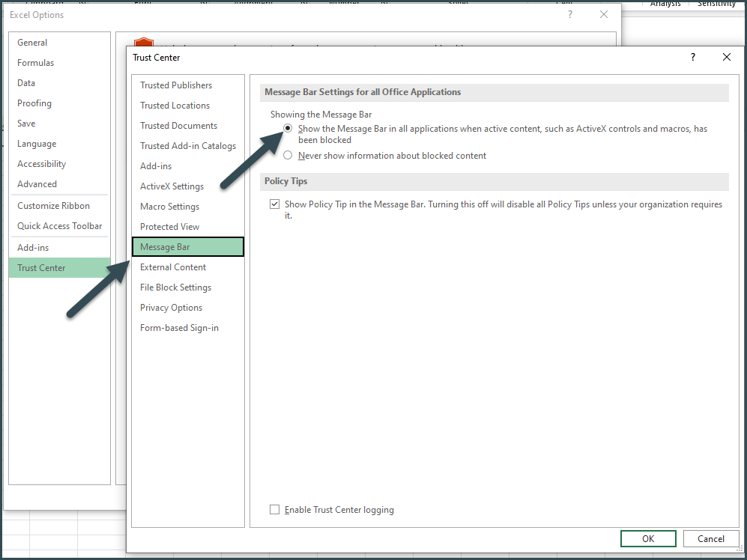Click the Trust Center help question mark
This screenshot has width=747, height=560.
(x=692, y=57)
